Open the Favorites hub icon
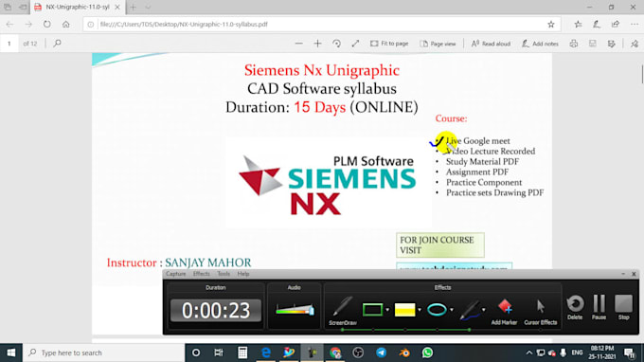This screenshot has width=644, height=362. (578, 25)
